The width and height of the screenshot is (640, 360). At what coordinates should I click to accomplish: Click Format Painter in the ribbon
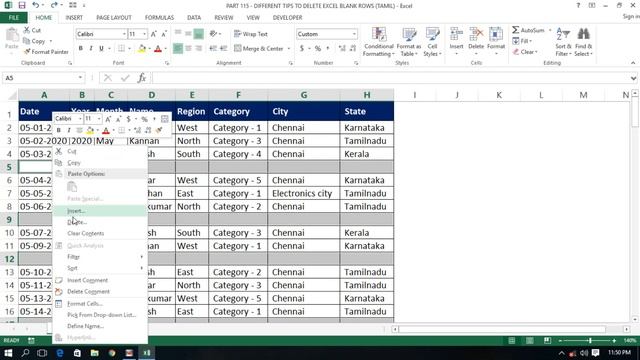(46, 52)
